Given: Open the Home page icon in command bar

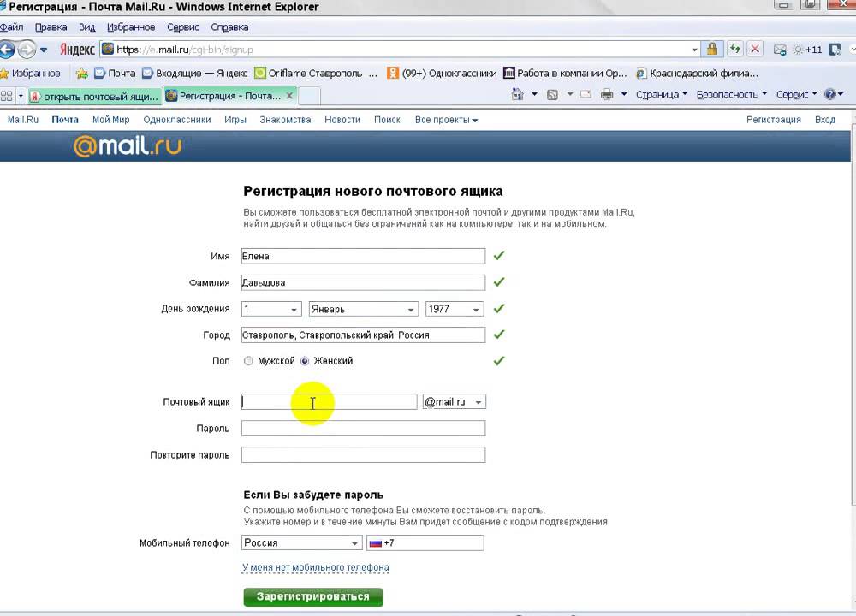Looking at the screenshot, I should [517, 94].
